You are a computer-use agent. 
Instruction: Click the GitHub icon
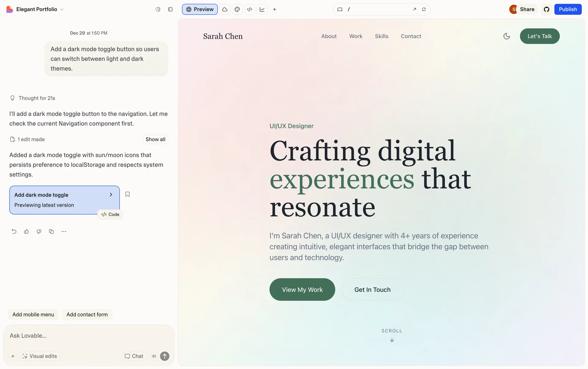pos(547,9)
